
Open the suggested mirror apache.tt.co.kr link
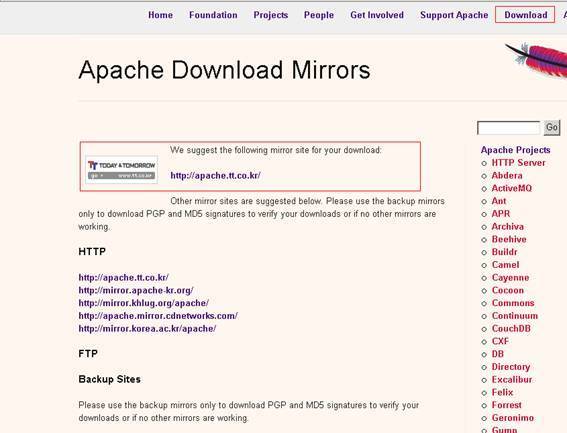pyautogui.click(x=215, y=175)
